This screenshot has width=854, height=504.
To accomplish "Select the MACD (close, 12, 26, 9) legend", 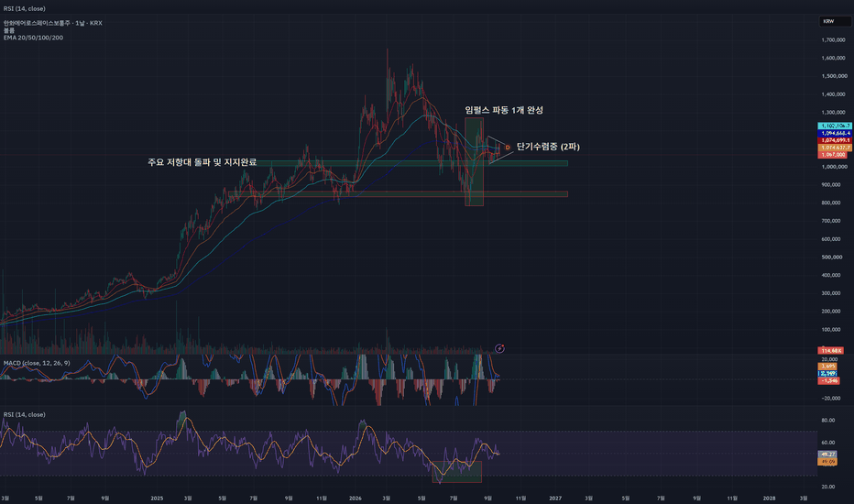I will pyautogui.click(x=37, y=363).
